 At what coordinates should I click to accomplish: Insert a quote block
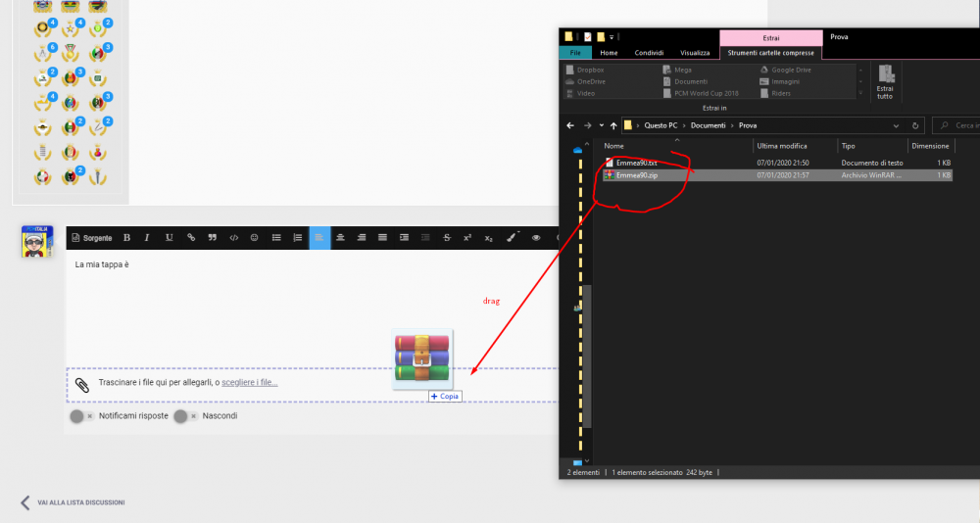point(213,238)
